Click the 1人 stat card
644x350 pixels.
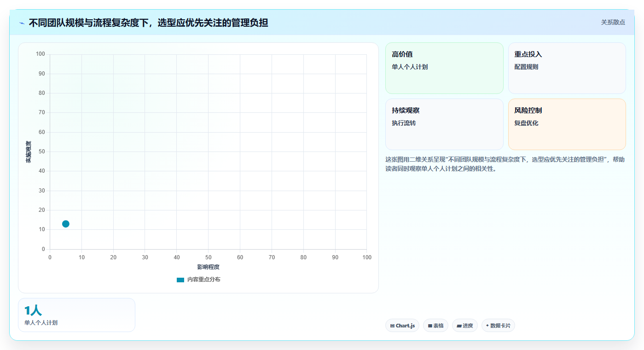point(76,315)
